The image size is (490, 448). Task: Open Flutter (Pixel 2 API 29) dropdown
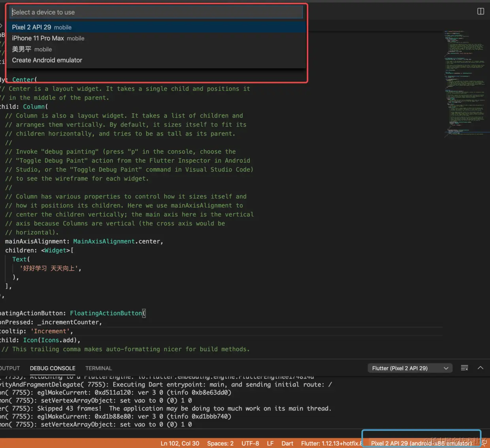410,368
